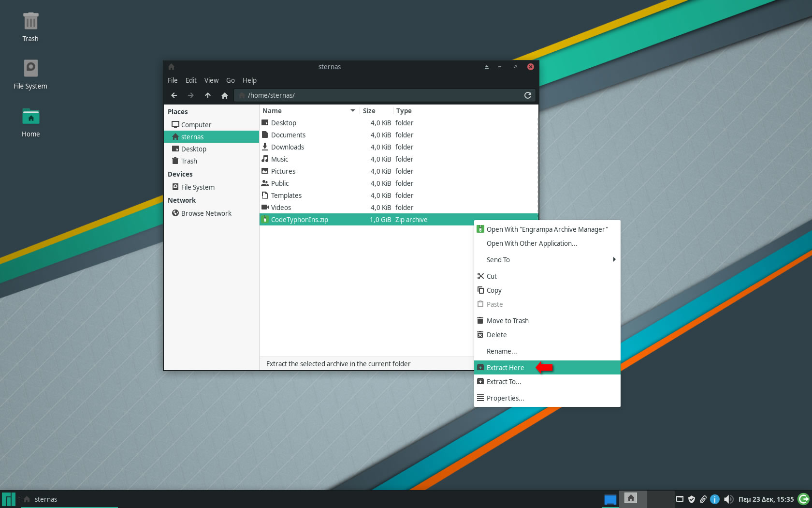
Task: Open Trash icon on the desktop
Action: [30, 27]
